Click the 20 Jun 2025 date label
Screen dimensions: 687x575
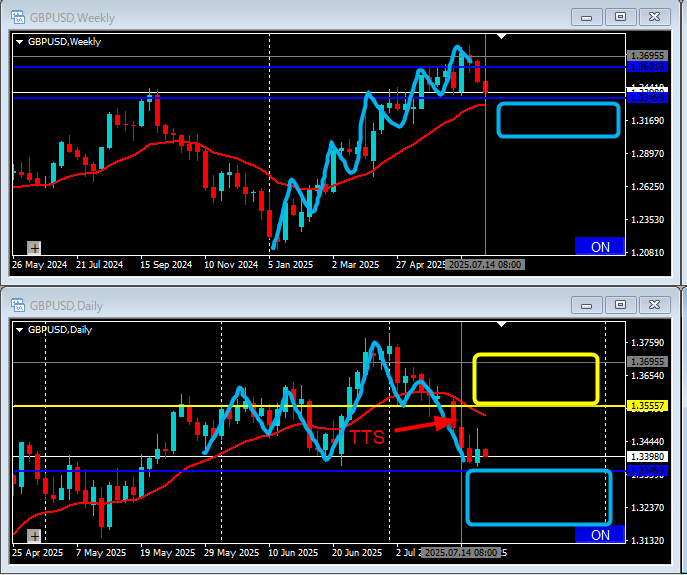(x=357, y=553)
